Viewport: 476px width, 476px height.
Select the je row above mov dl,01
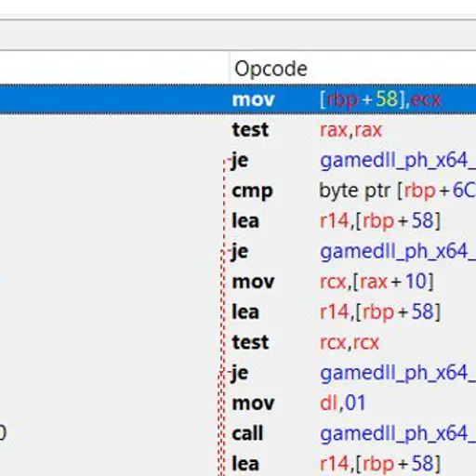point(238,373)
